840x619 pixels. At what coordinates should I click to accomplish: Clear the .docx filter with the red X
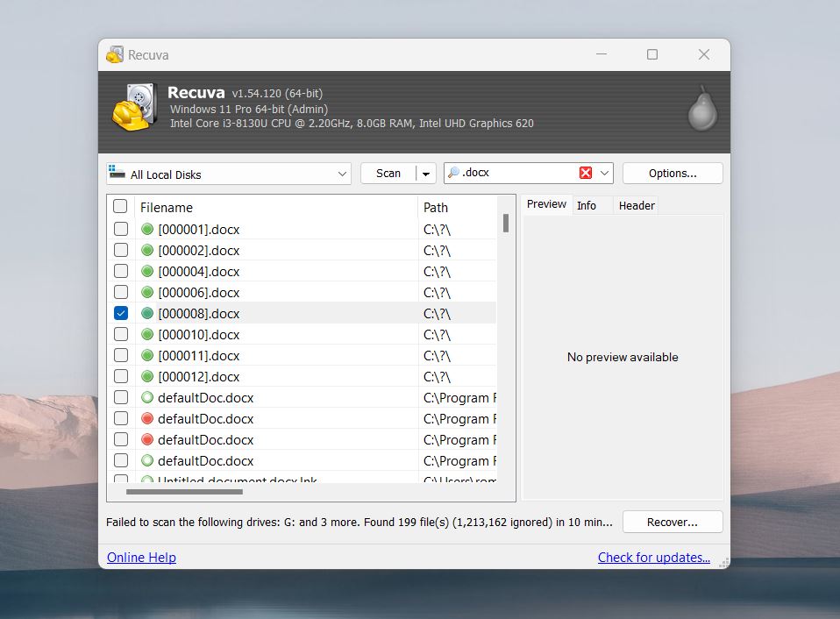(x=586, y=173)
